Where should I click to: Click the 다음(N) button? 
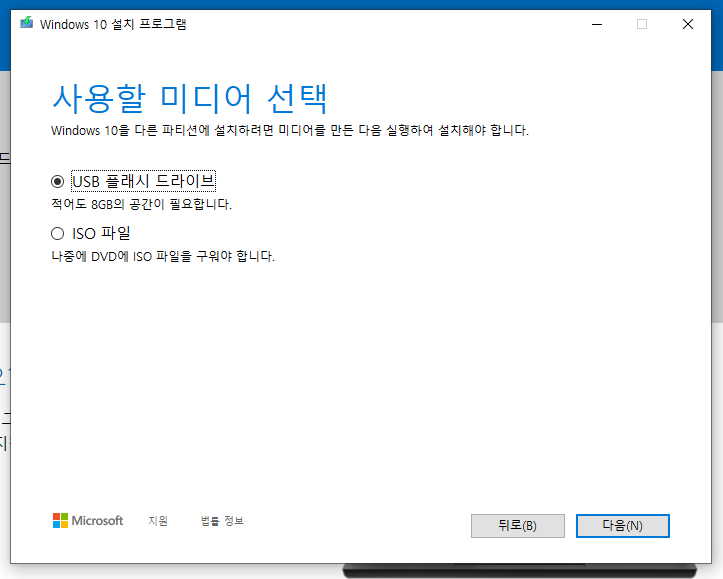point(622,526)
